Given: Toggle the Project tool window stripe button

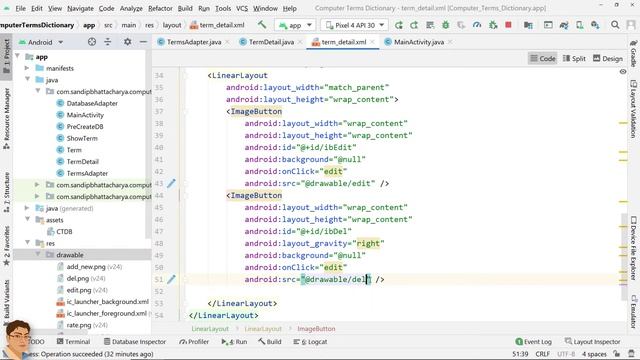Looking at the screenshot, I should [7, 56].
